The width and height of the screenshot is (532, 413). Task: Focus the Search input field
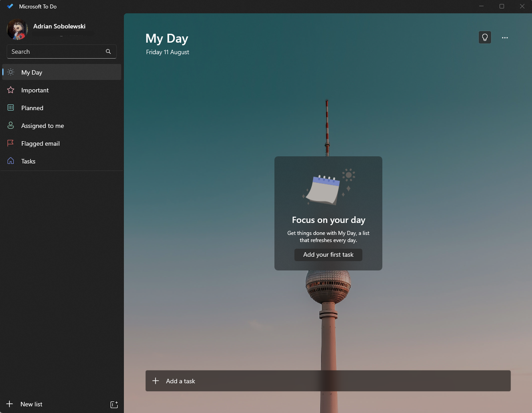coord(61,52)
